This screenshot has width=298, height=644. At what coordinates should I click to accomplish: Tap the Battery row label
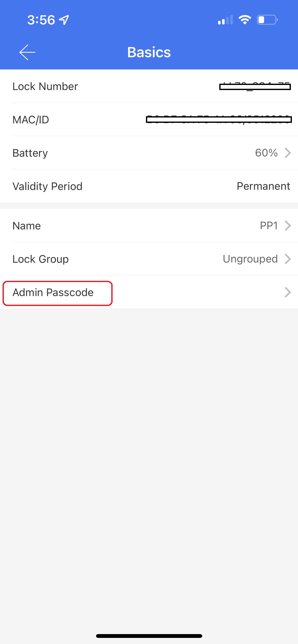pyautogui.click(x=30, y=153)
